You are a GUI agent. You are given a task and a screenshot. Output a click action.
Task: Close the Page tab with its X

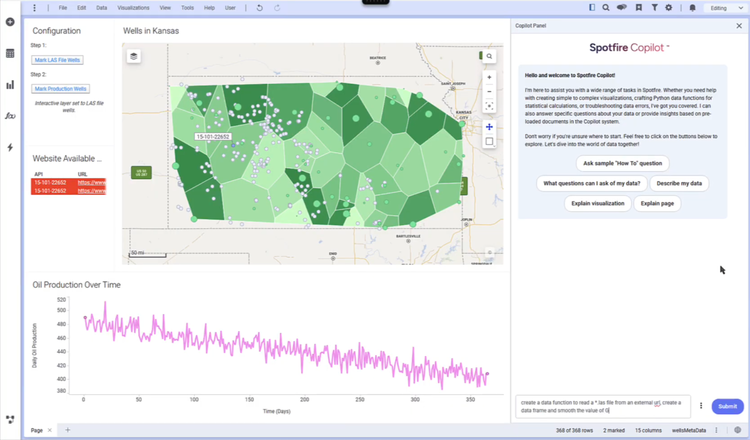point(49,430)
